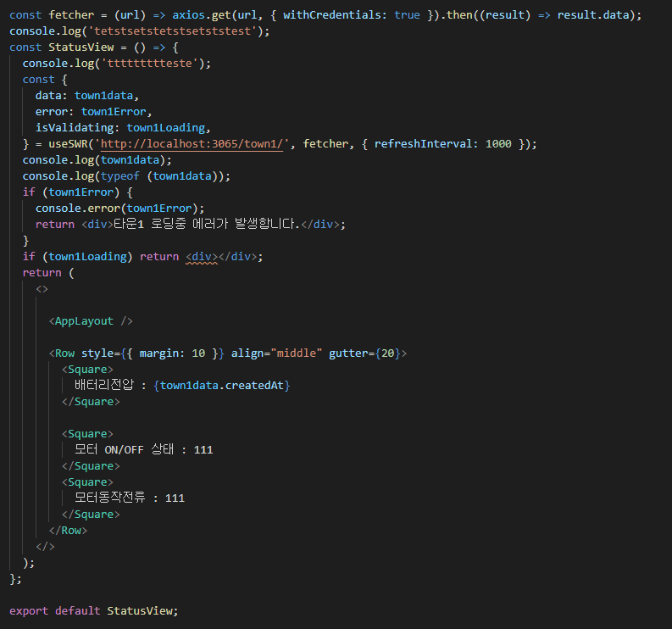Select the 'error: town1Error,' line
Image resolution: width=672 pixels, height=629 pixels.
coord(93,112)
